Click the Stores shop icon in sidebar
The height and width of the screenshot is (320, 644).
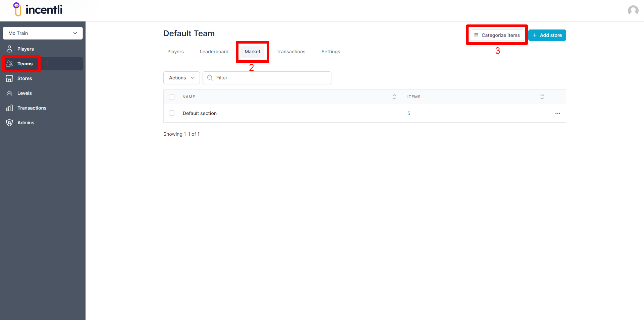[9, 78]
